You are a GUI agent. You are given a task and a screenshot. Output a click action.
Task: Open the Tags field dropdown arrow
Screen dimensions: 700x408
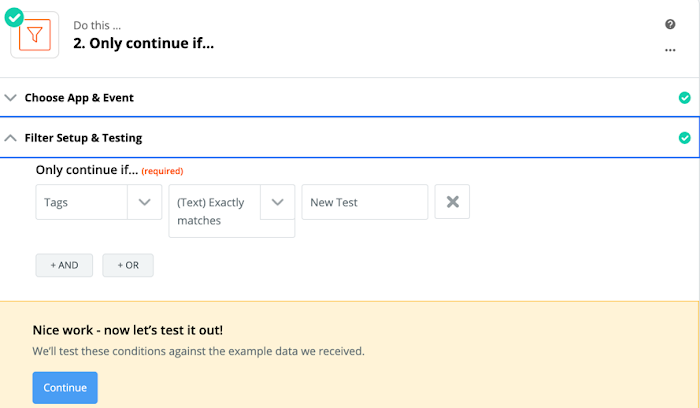tap(145, 202)
